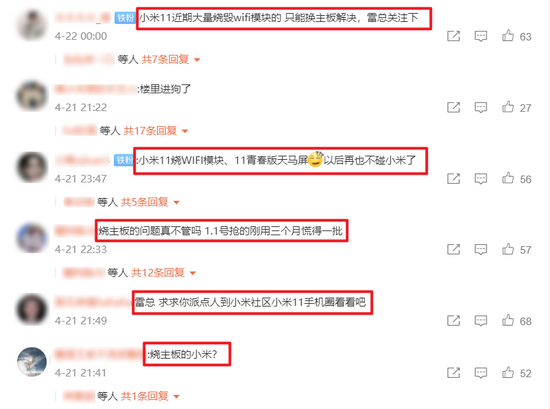Expand the 共12条回复 replies
550x409 pixels.
[163, 273]
